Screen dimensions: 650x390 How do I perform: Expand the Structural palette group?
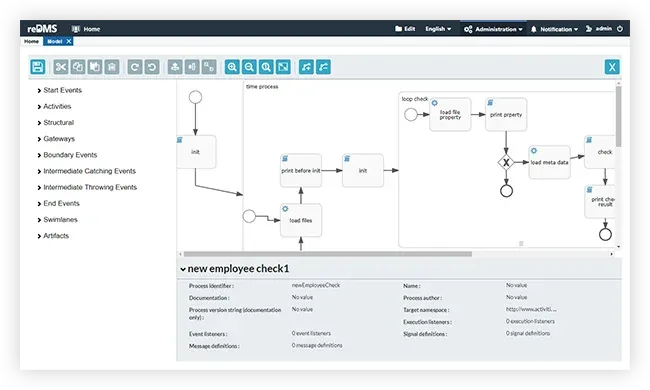click(56, 123)
